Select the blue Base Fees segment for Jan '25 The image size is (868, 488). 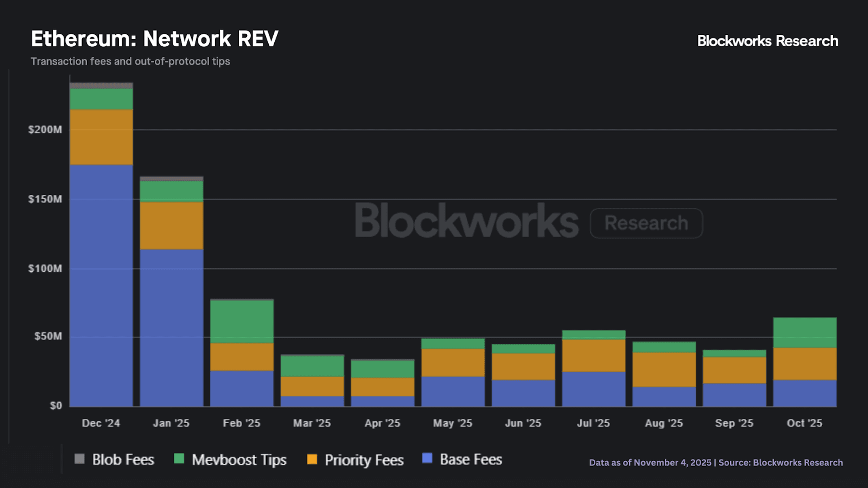[171, 328]
